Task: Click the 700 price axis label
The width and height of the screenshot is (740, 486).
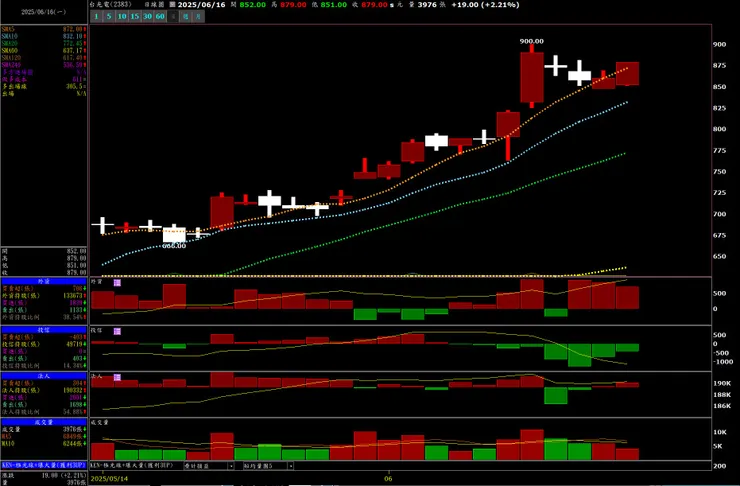Action: [719, 214]
